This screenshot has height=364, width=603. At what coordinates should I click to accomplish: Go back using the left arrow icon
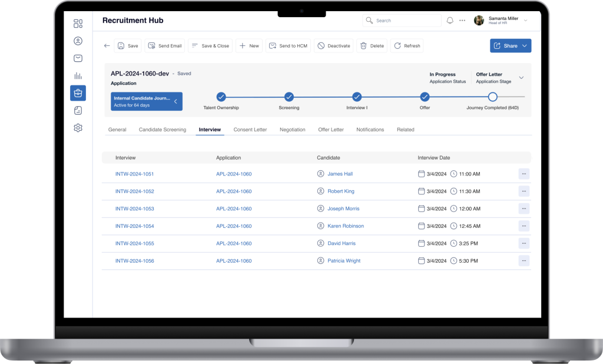107,46
